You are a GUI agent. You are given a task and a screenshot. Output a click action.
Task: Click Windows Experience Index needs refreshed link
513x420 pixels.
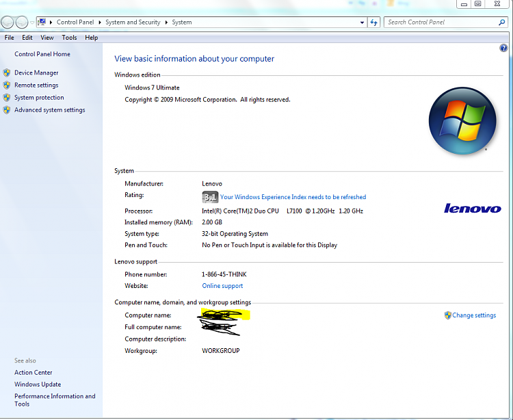click(293, 197)
